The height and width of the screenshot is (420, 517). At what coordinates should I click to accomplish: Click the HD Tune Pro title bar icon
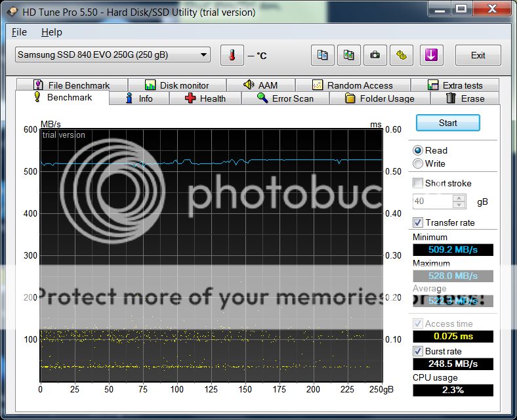[12, 12]
